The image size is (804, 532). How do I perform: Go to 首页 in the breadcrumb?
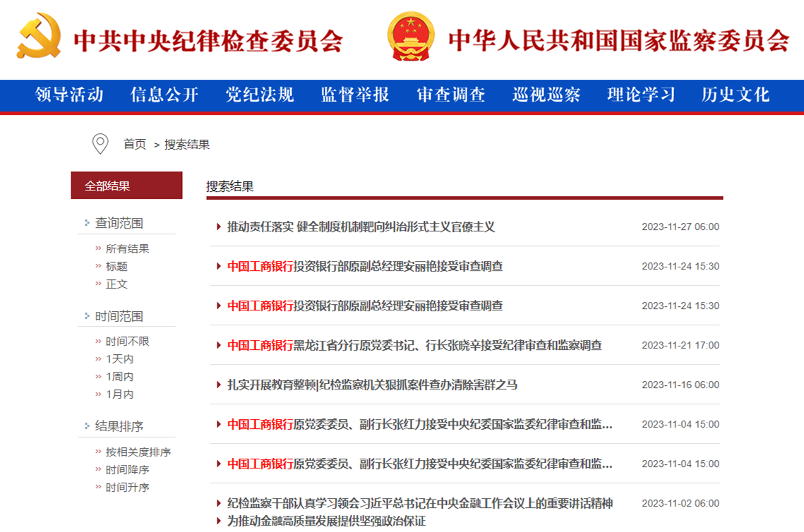tap(135, 145)
